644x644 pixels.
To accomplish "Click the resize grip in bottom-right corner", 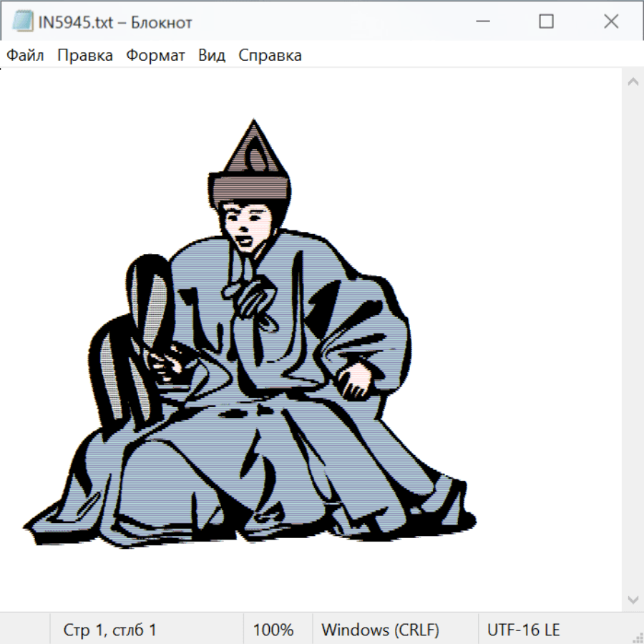I will pyautogui.click(x=638, y=638).
